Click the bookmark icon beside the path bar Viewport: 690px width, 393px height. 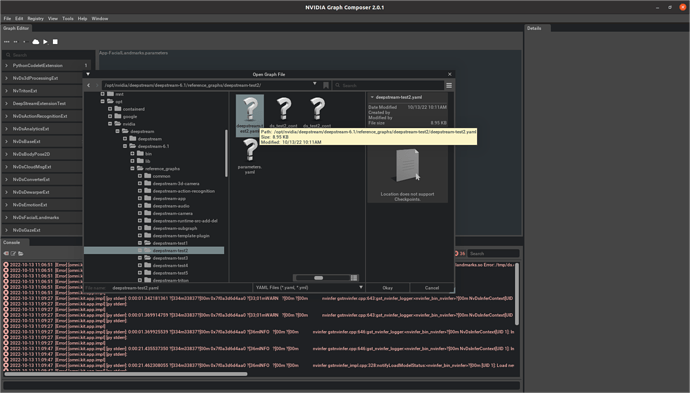point(326,85)
